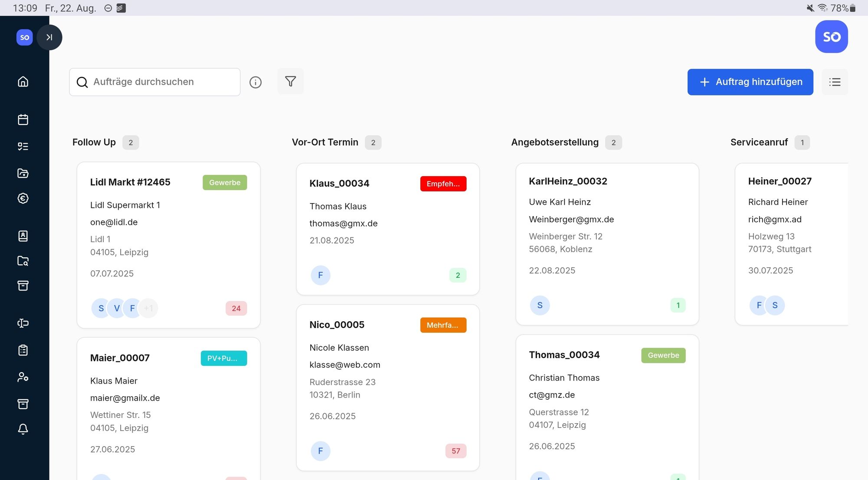Select the Angebotserstellung column header
868x480 pixels.
tap(555, 142)
